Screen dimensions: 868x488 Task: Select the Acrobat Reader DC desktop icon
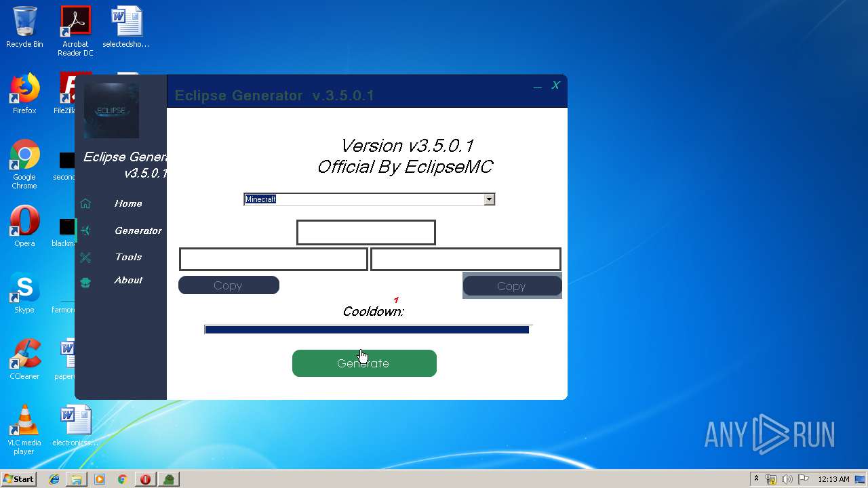point(75,31)
